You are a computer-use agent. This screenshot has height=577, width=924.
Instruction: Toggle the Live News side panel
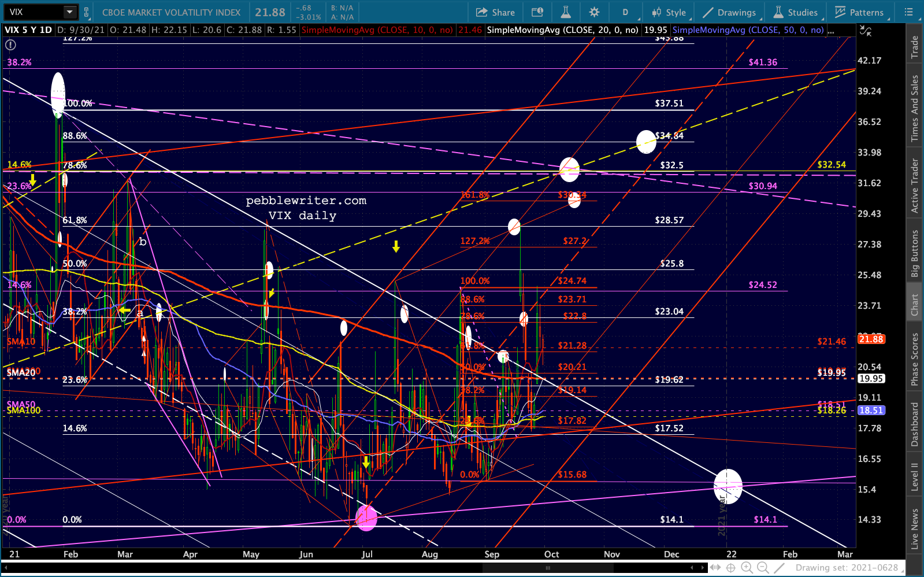[915, 528]
